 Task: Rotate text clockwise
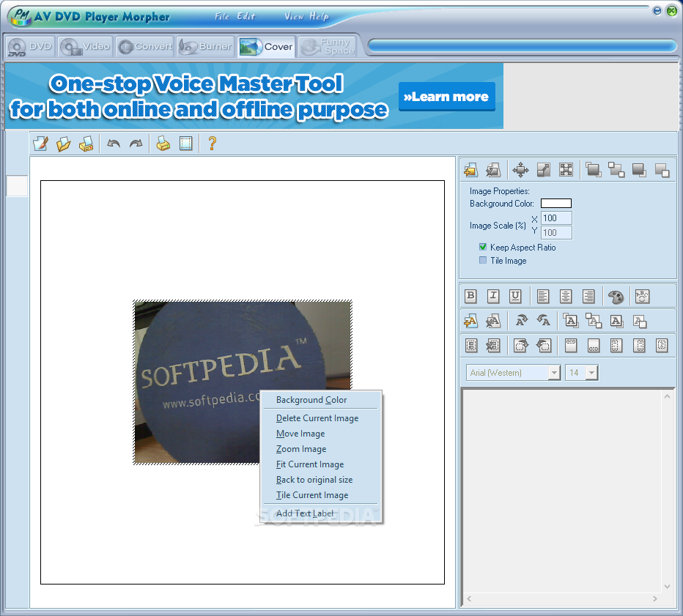point(521,322)
